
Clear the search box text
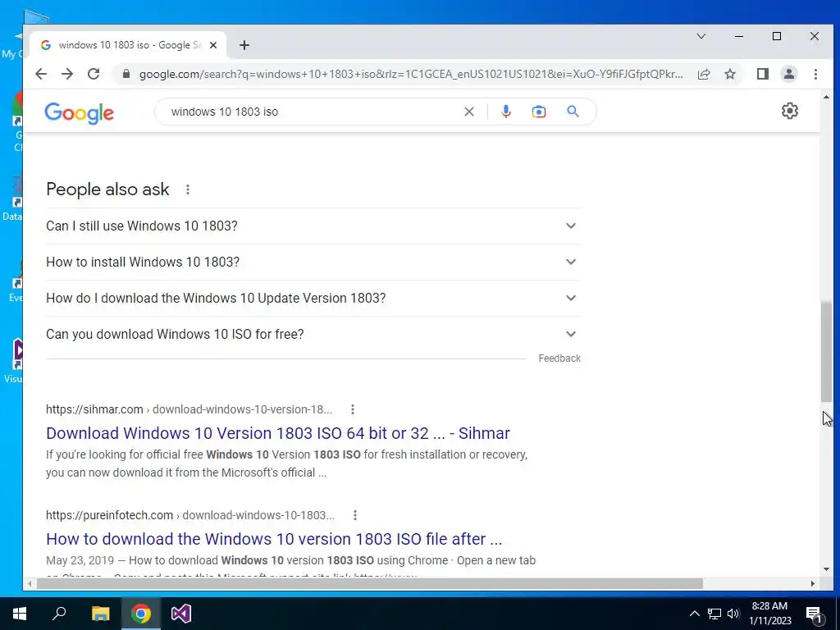(468, 112)
